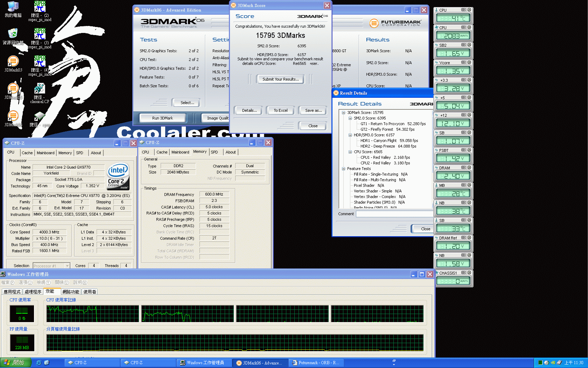Open the 網路功能 tab in Task Manager

[x=71, y=292]
